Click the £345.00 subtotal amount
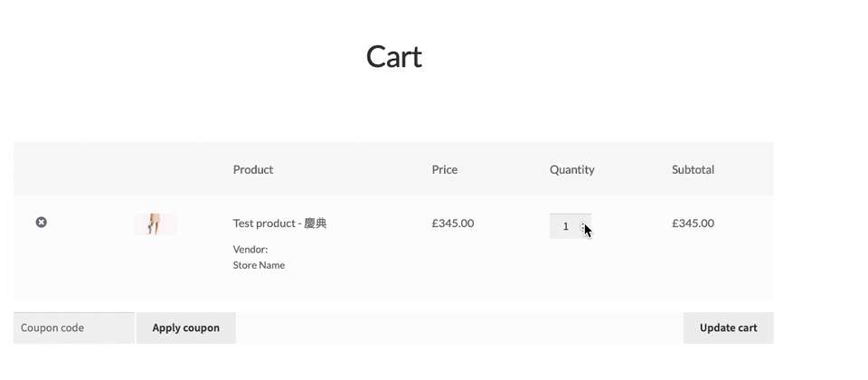This screenshot has height=380, width=868. coord(693,223)
